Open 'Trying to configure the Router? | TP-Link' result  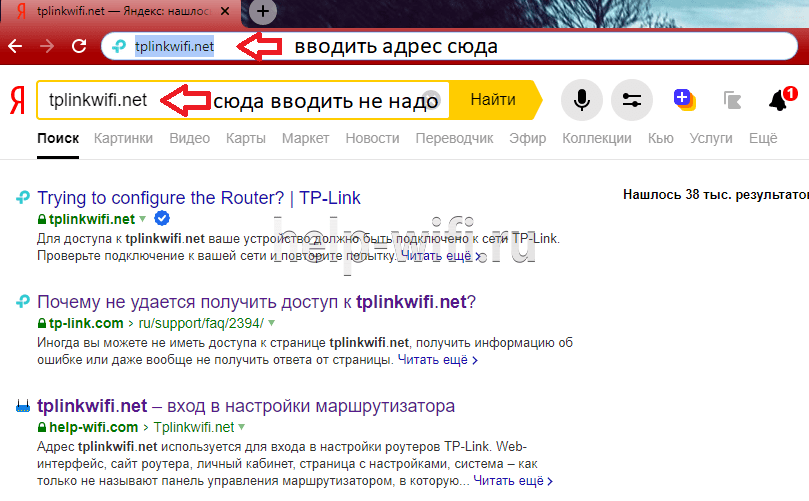coord(199,198)
